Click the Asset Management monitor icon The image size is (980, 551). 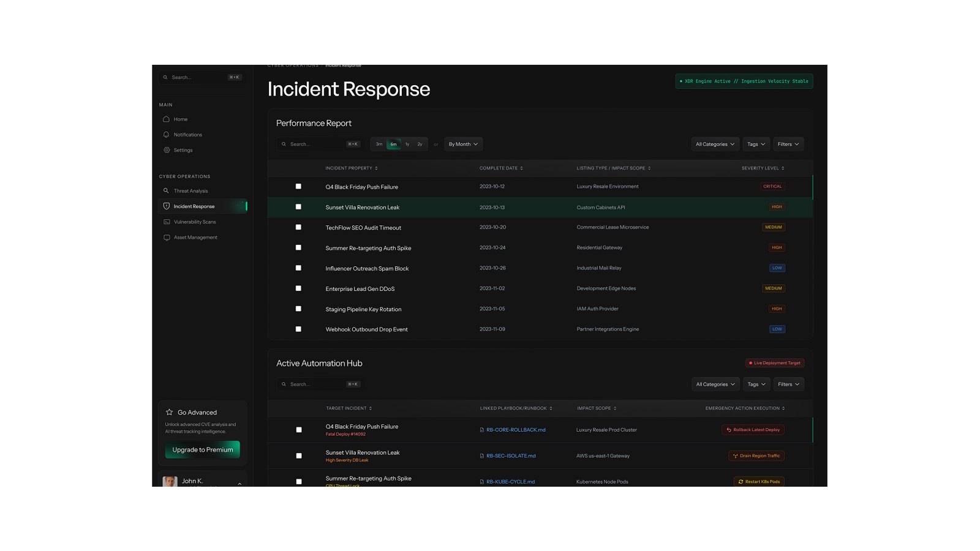tap(167, 238)
